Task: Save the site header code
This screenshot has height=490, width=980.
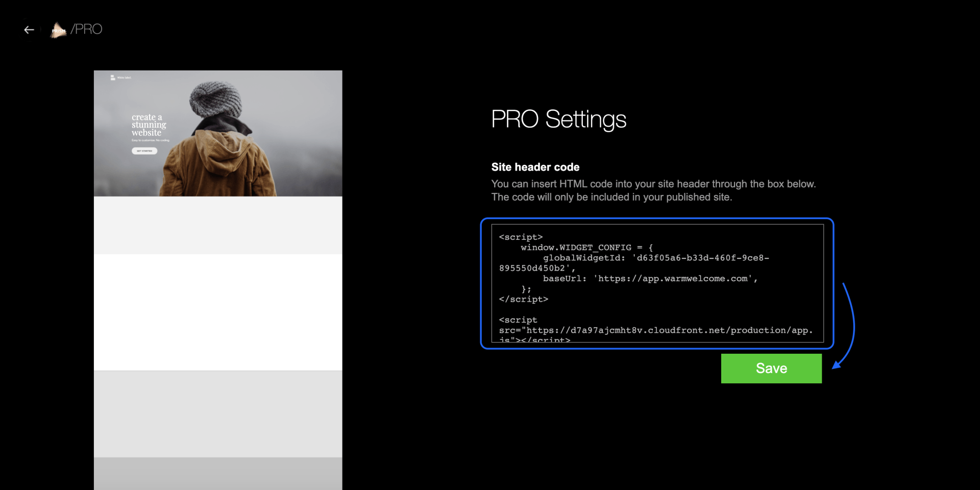Action: (771, 369)
